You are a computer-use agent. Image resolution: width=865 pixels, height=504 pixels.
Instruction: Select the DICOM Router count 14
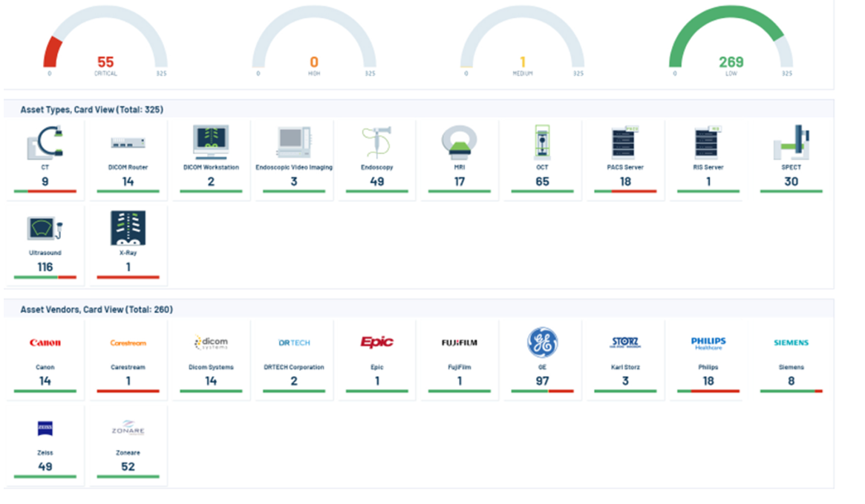pyautogui.click(x=128, y=181)
